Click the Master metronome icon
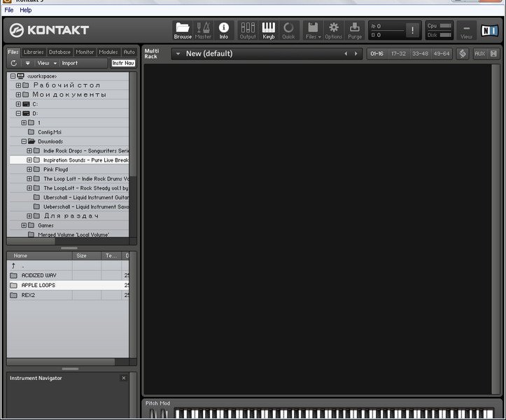This screenshot has height=420, width=506. [x=203, y=30]
